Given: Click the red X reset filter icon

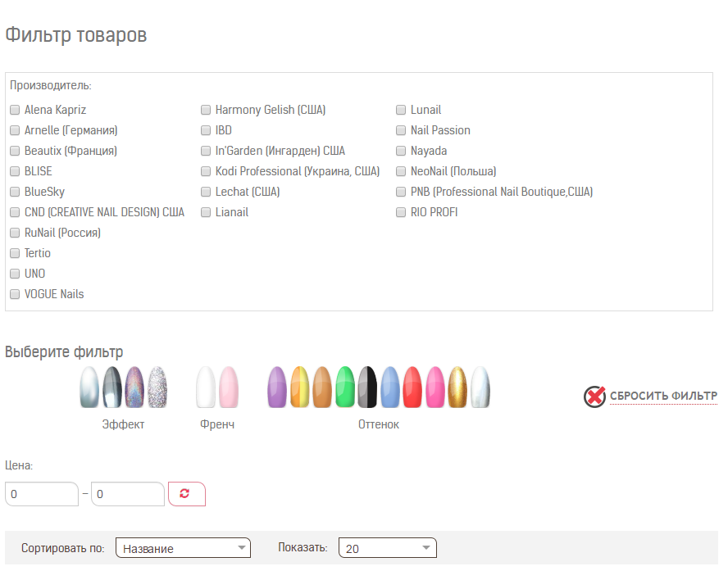Looking at the screenshot, I should pos(594,397).
